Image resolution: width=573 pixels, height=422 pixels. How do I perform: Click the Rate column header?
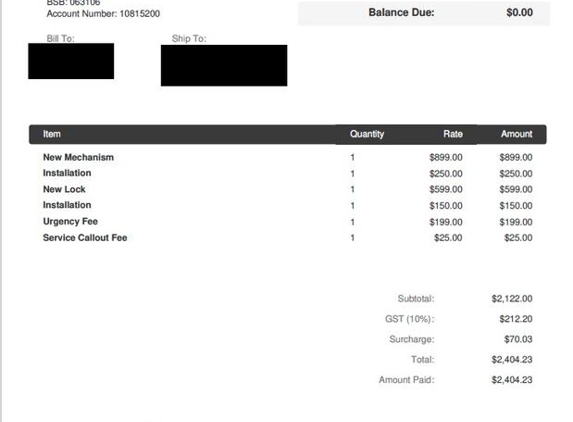pos(453,134)
